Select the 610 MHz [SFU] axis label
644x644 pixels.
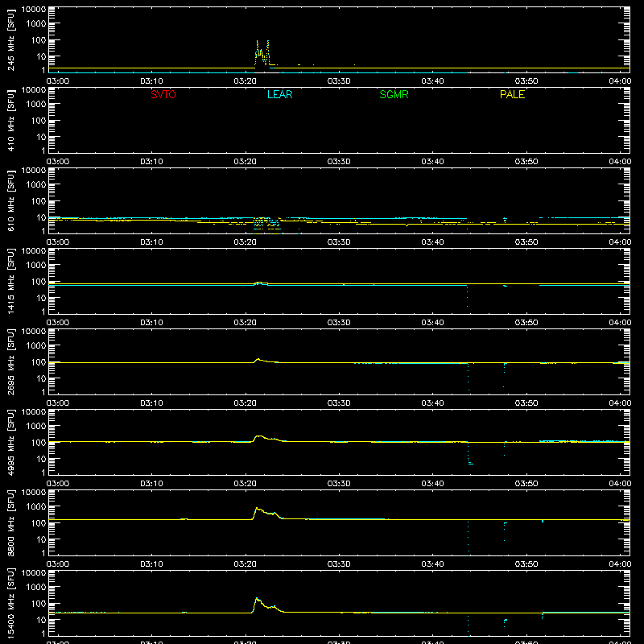tap(10, 200)
